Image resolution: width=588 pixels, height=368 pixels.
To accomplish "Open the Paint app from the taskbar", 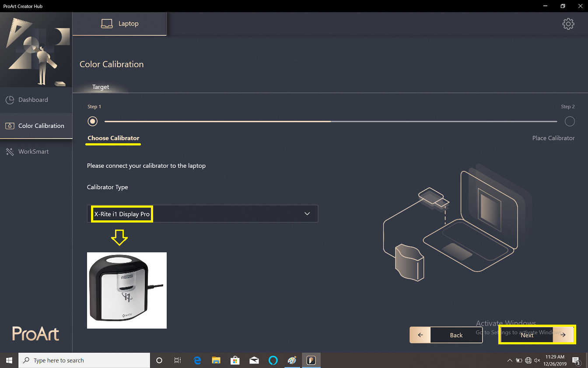I will pyautogui.click(x=292, y=361).
